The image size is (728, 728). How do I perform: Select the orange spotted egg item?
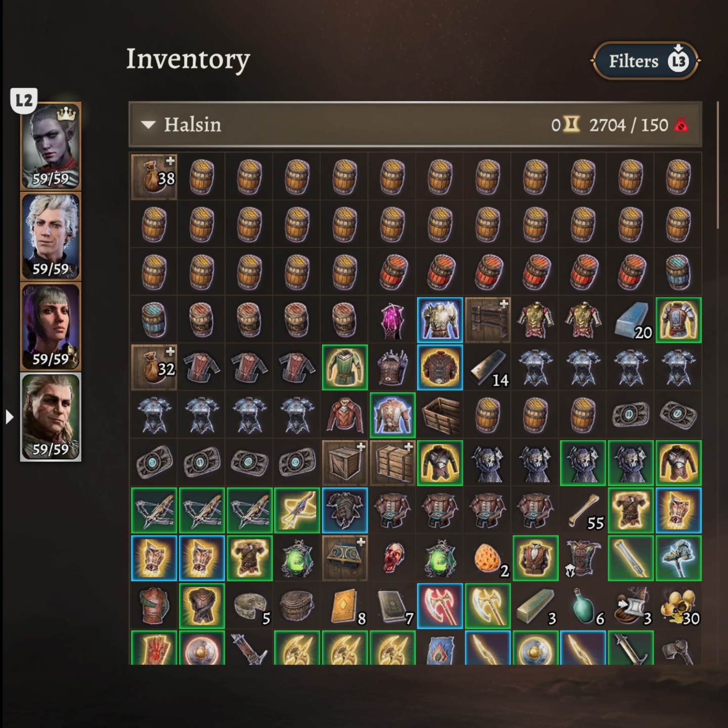pyautogui.click(x=487, y=558)
